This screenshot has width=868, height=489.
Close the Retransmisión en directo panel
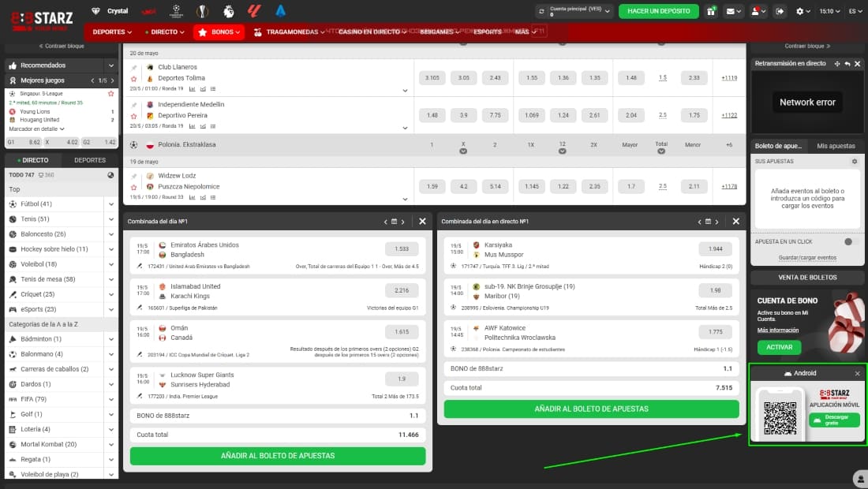[858, 64]
